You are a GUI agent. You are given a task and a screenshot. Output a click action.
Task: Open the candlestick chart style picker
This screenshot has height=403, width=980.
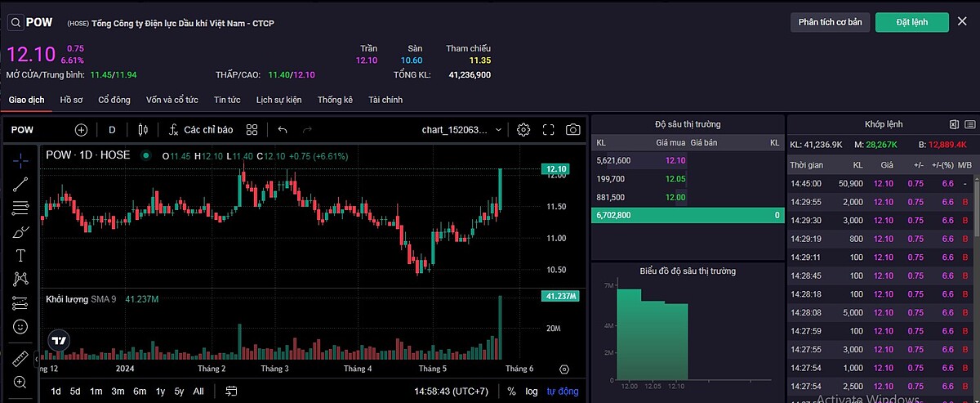tap(144, 130)
